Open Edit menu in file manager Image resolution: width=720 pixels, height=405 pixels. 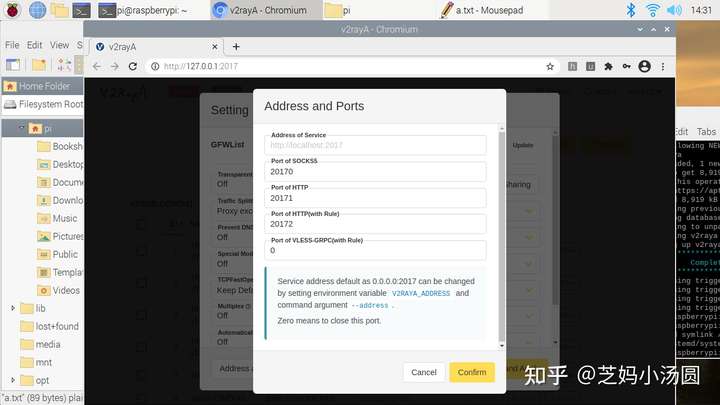[x=34, y=45]
